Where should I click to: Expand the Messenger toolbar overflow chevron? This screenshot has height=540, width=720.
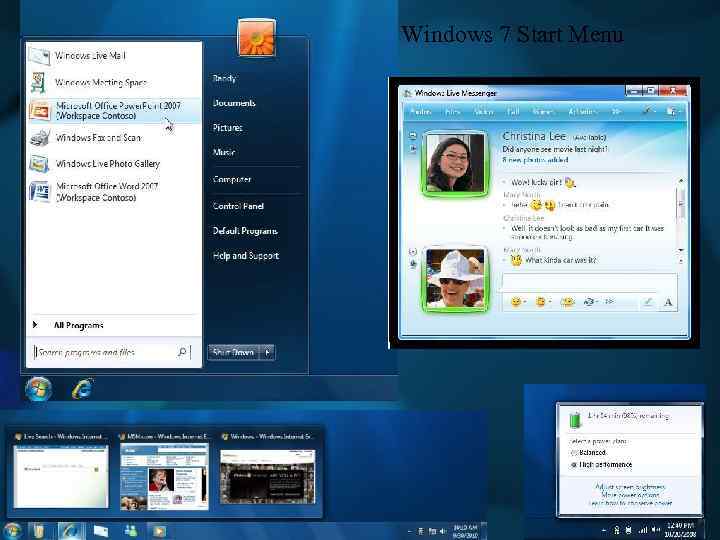[616, 112]
